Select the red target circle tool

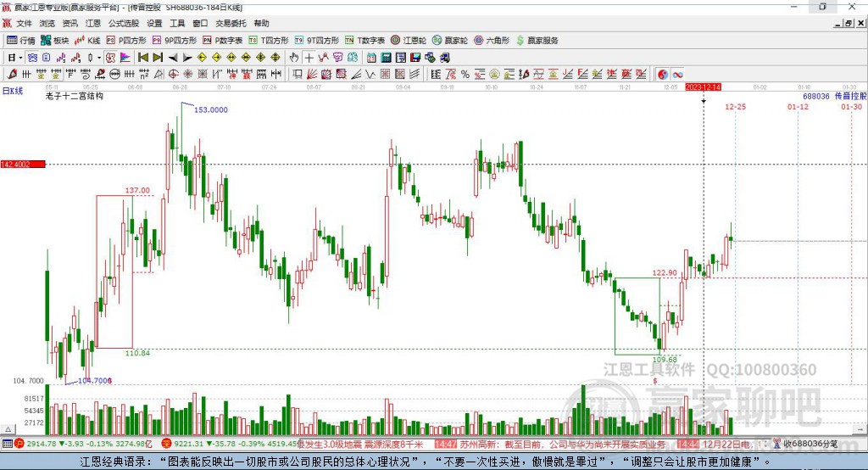point(173,75)
